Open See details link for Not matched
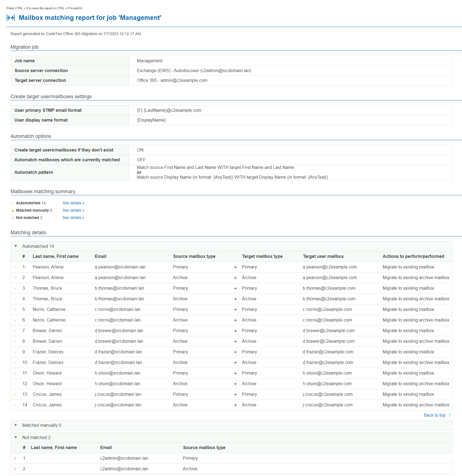The width and height of the screenshot is (462, 476). point(73,218)
